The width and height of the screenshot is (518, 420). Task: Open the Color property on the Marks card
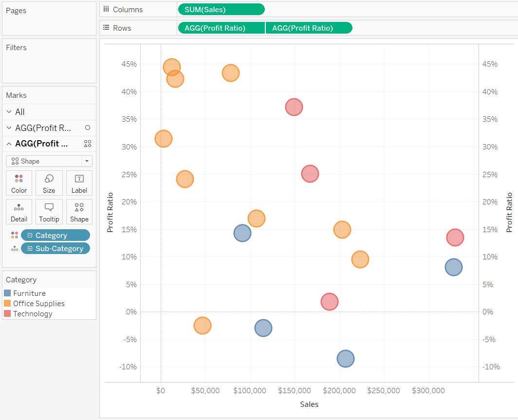tap(18, 183)
